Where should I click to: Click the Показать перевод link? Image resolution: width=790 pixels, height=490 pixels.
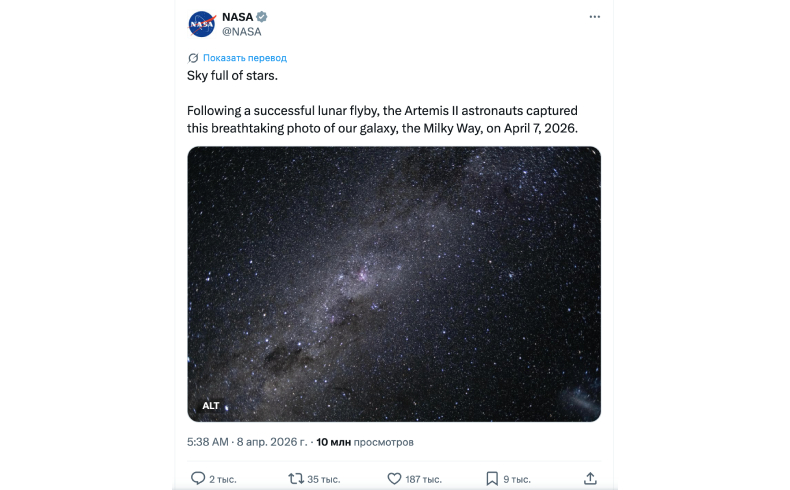pyautogui.click(x=245, y=58)
